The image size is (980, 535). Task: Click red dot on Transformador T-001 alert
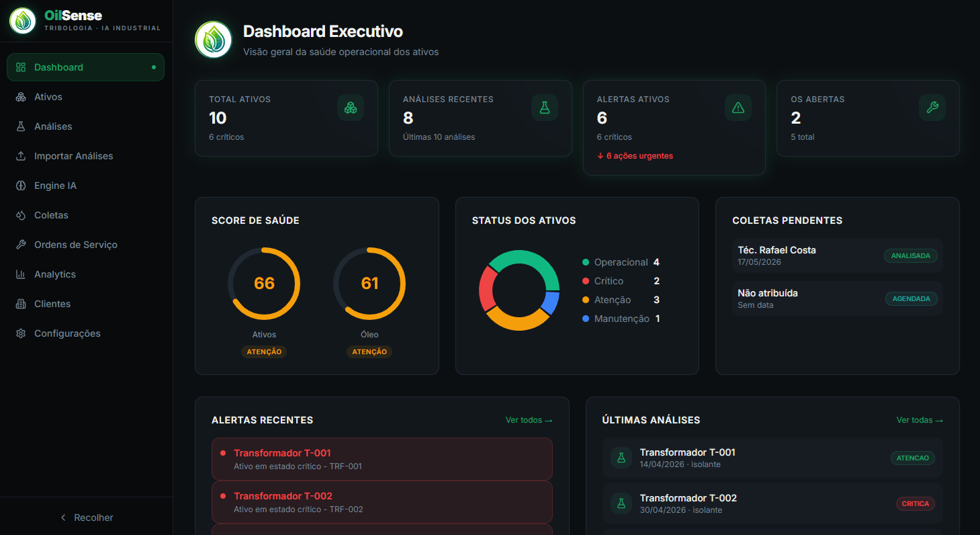point(223,453)
